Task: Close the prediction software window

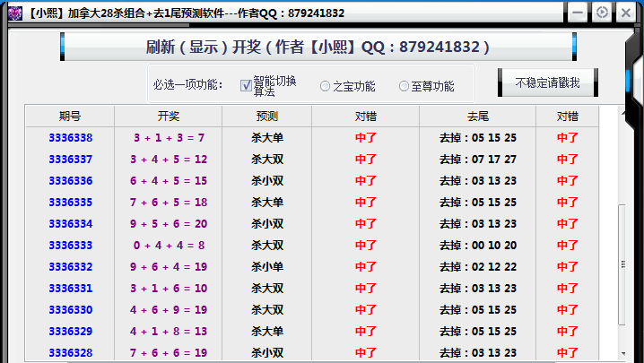Action: [x=626, y=13]
